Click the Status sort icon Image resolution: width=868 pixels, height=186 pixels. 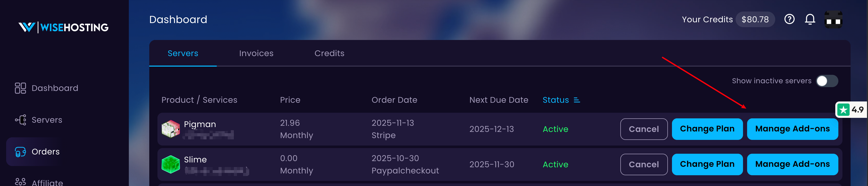pos(577,100)
